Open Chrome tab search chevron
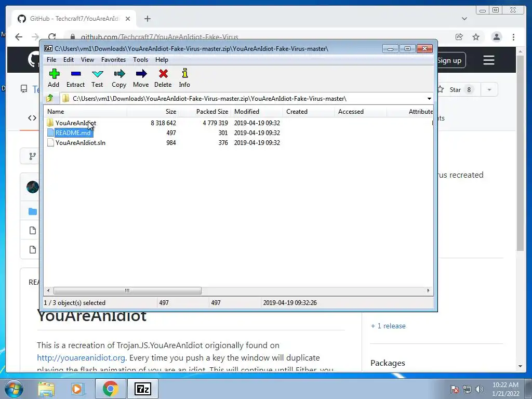Image resolution: width=532 pixels, height=399 pixels. (464, 19)
